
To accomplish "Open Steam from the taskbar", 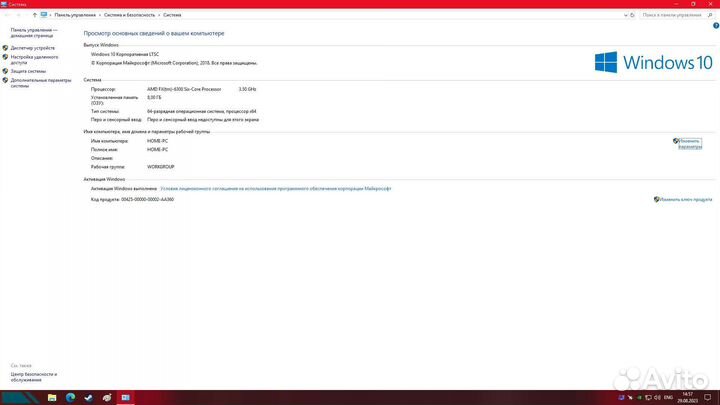I will 89,398.
